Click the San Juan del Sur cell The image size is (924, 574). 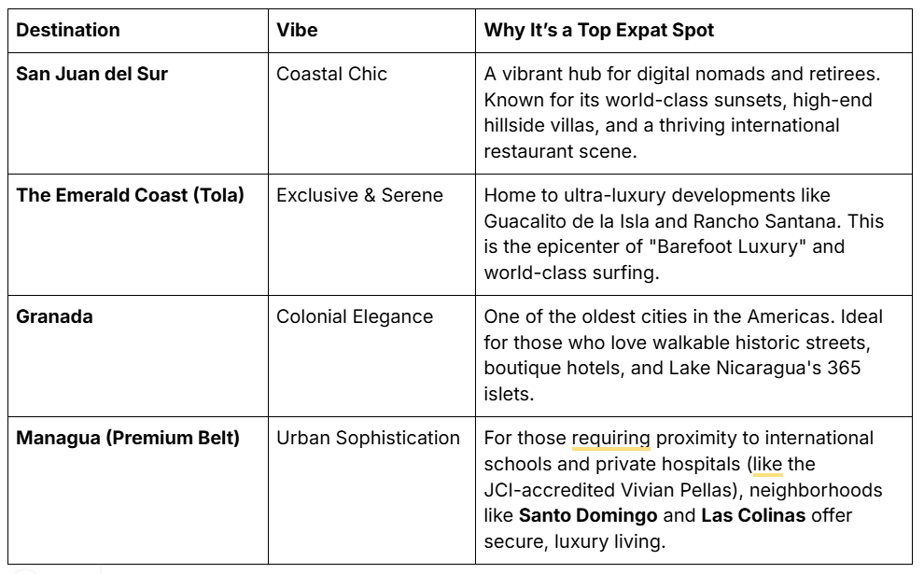(92, 74)
